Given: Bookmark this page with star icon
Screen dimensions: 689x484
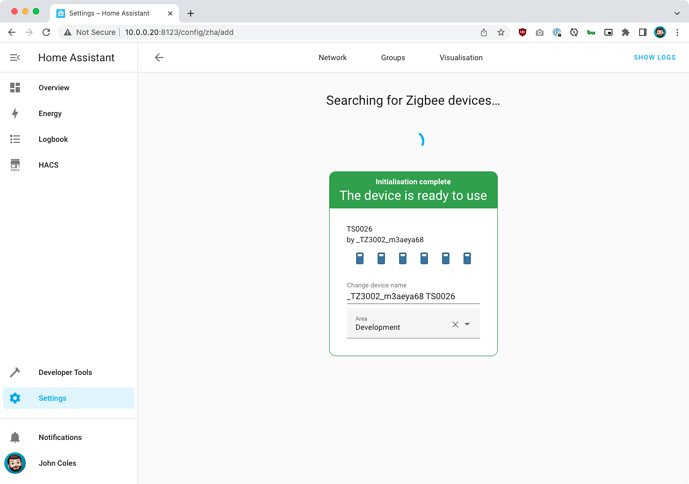Looking at the screenshot, I should pyautogui.click(x=501, y=32).
